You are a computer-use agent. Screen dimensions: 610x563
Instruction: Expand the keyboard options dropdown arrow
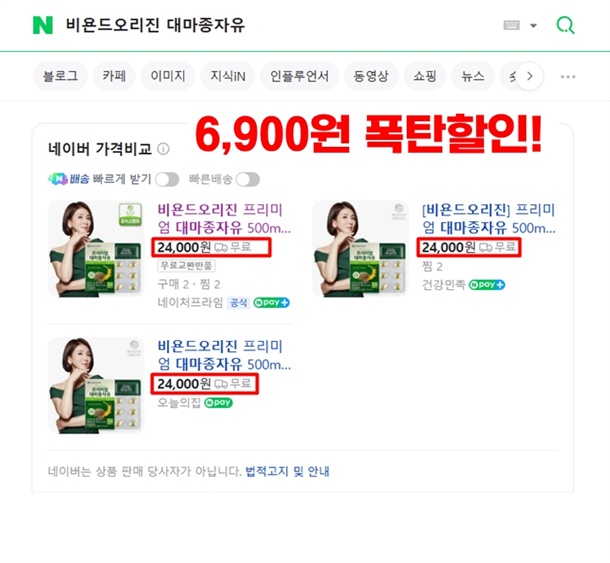533,26
